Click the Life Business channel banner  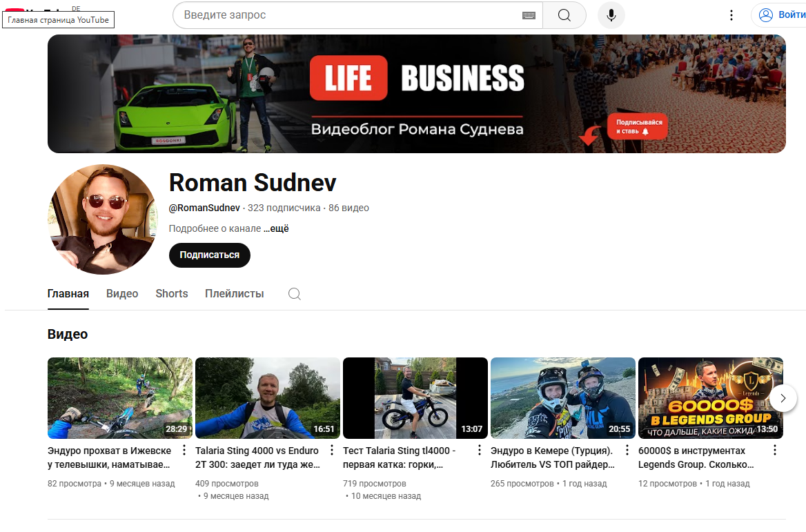(x=416, y=94)
